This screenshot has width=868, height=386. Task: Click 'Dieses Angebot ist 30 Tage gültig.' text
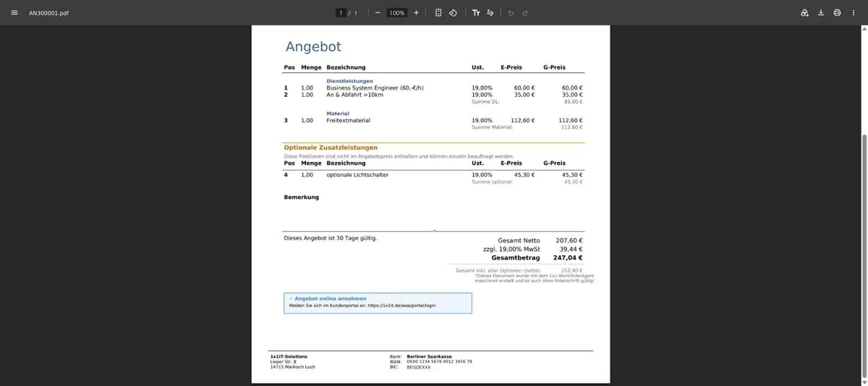click(330, 238)
